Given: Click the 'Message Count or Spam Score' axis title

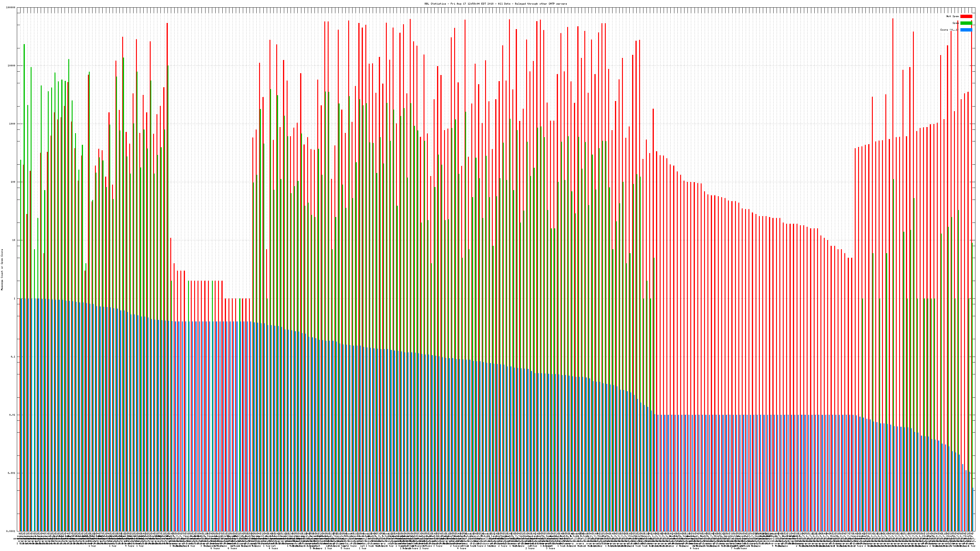Looking at the screenshot, I should click(2, 270).
